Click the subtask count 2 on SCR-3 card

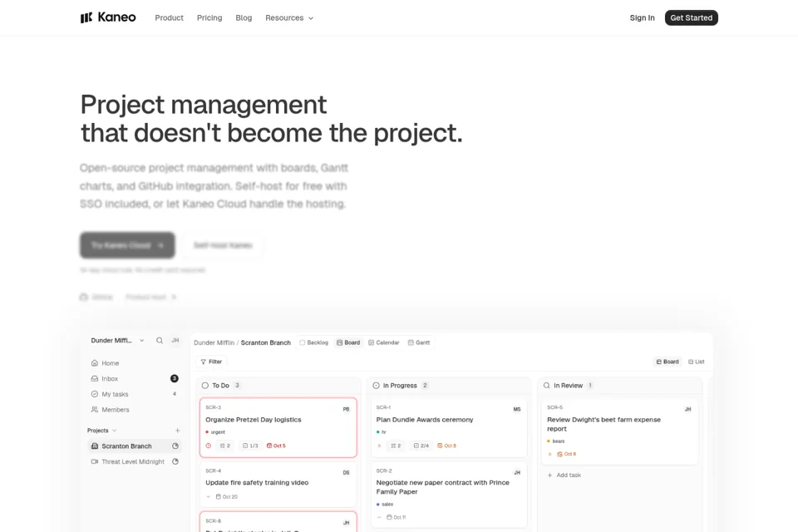pyautogui.click(x=225, y=446)
